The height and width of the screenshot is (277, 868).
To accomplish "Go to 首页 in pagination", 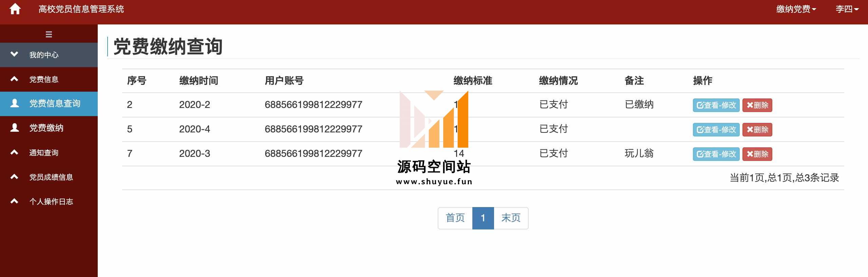I will coord(455,218).
